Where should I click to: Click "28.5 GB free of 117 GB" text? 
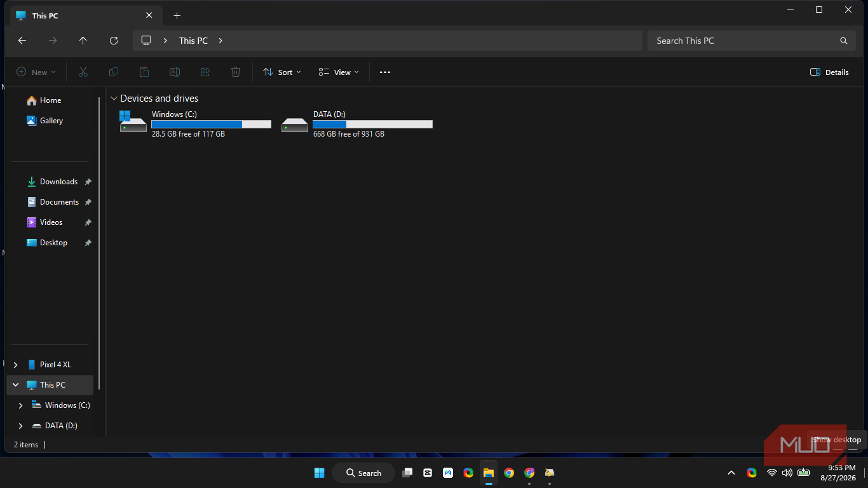click(x=188, y=134)
